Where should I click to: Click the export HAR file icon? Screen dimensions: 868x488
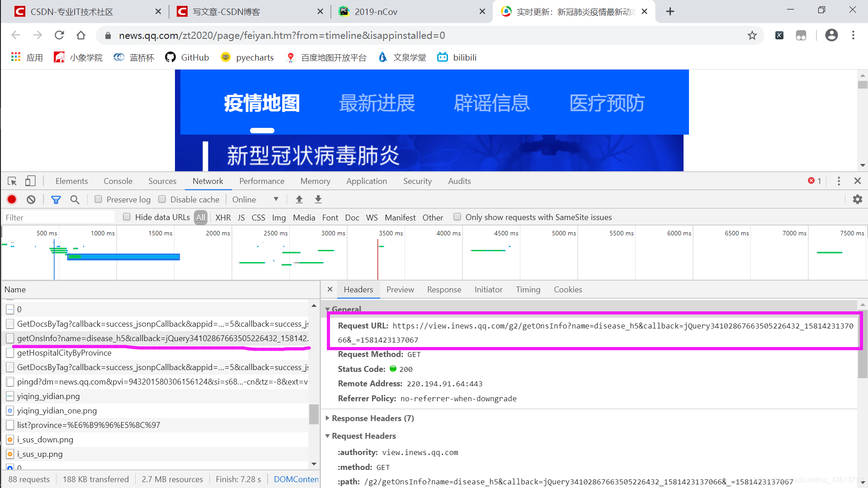click(x=318, y=200)
